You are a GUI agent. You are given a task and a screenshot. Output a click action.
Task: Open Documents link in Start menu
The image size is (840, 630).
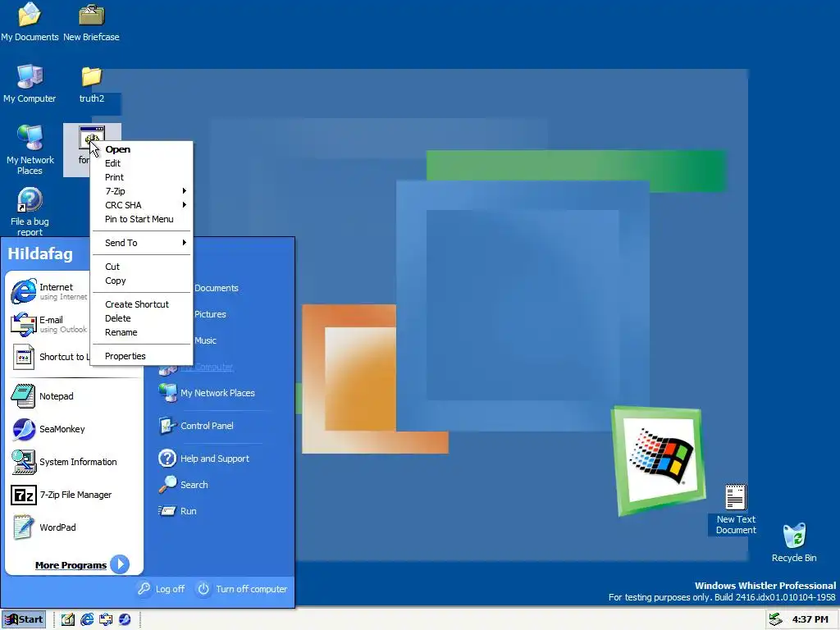[x=216, y=288]
